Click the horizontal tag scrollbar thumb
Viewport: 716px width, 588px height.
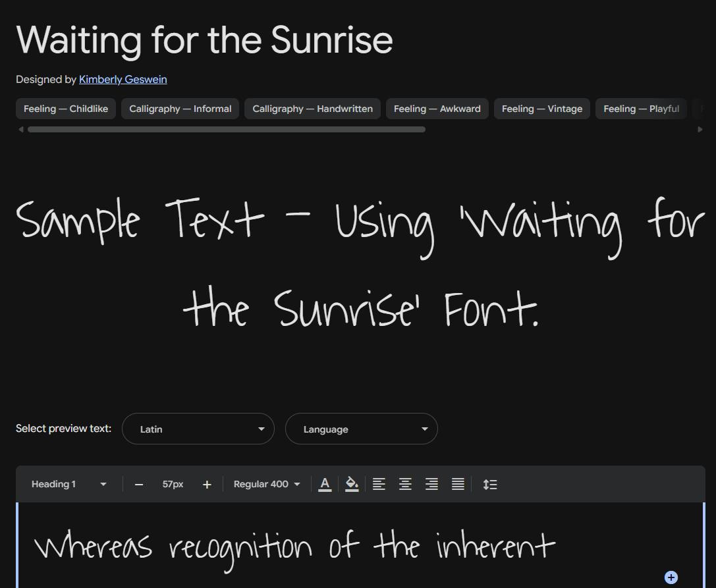227,130
